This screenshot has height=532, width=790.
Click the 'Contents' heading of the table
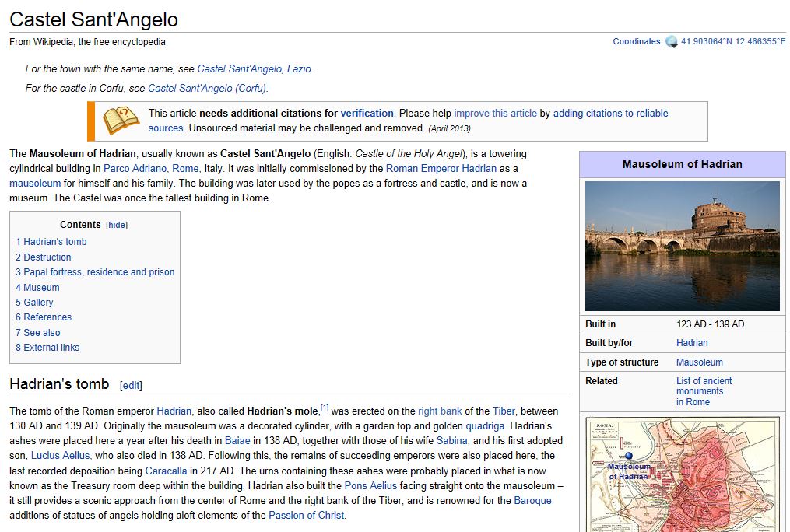(x=80, y=225)
